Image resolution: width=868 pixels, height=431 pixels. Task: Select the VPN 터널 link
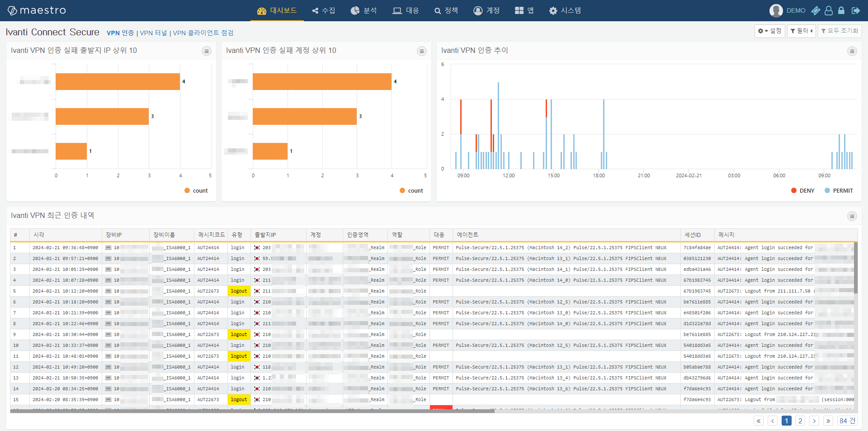(x=153, y=33)
